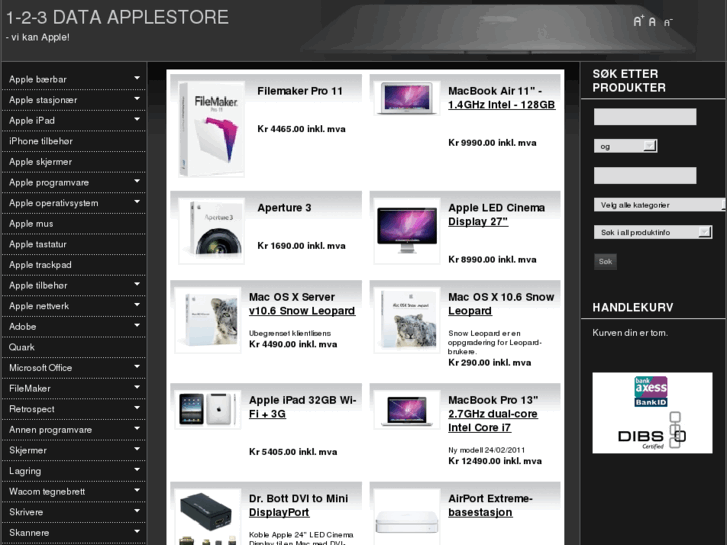
Task: Expand Apple tilbehør menu arrow
Action: (137, 284)
